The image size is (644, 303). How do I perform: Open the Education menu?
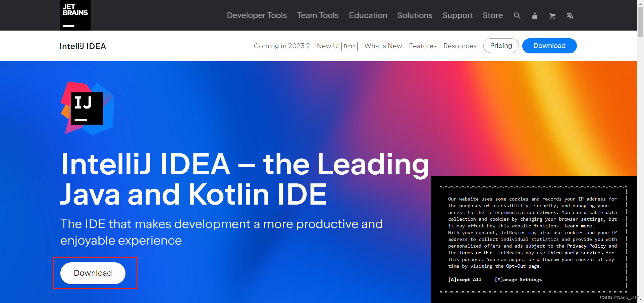point(368,15)
